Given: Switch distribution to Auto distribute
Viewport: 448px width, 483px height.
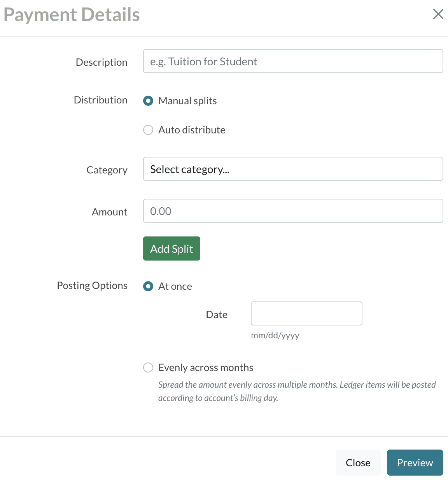Looking at the screenshot, I should pos(148,130).
